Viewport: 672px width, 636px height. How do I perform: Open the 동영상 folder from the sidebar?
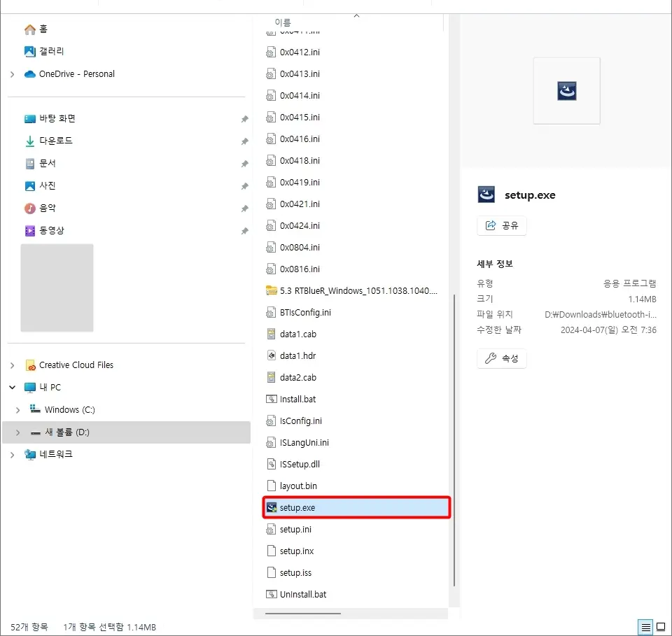coord(55,230)
